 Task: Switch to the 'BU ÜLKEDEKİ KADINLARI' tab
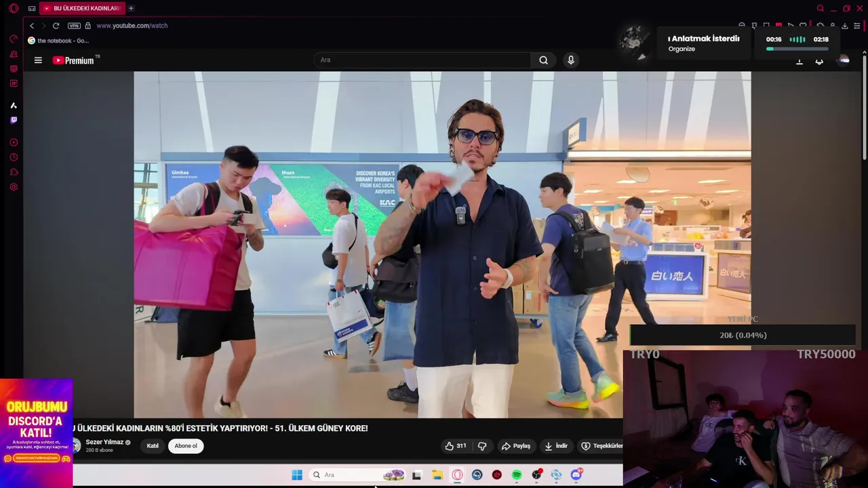(82, 8)
